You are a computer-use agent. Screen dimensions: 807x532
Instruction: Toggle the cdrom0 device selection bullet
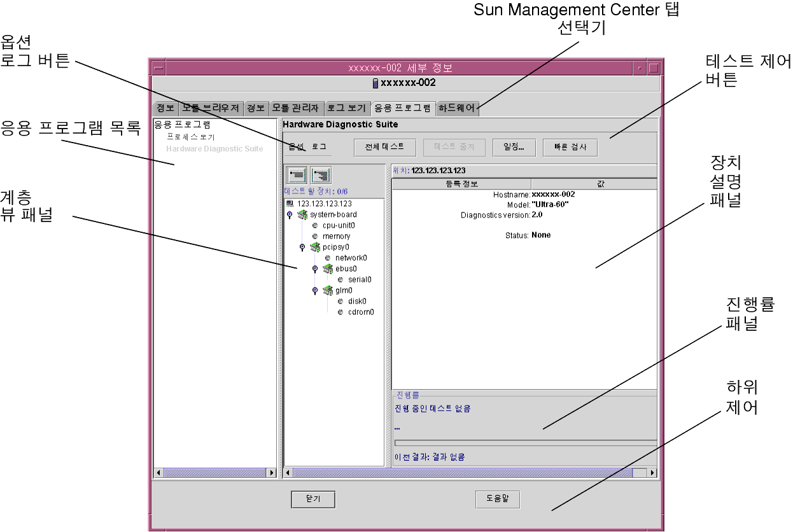point(340,312)
